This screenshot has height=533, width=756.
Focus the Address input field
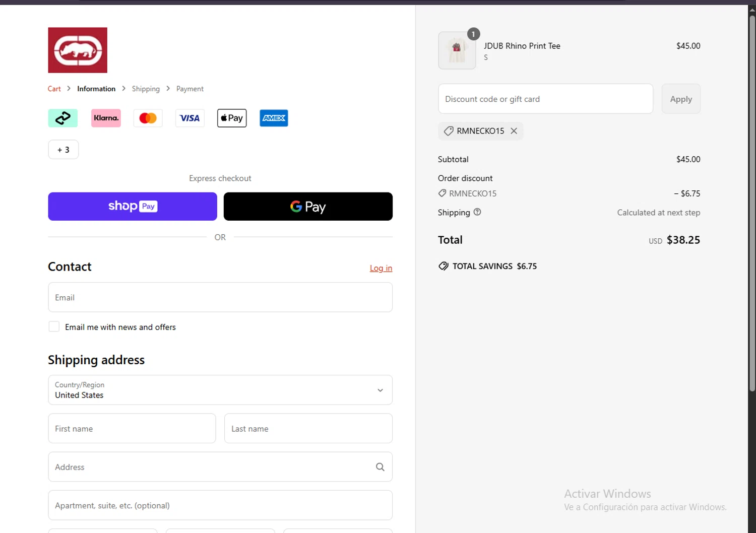[220, 467]
